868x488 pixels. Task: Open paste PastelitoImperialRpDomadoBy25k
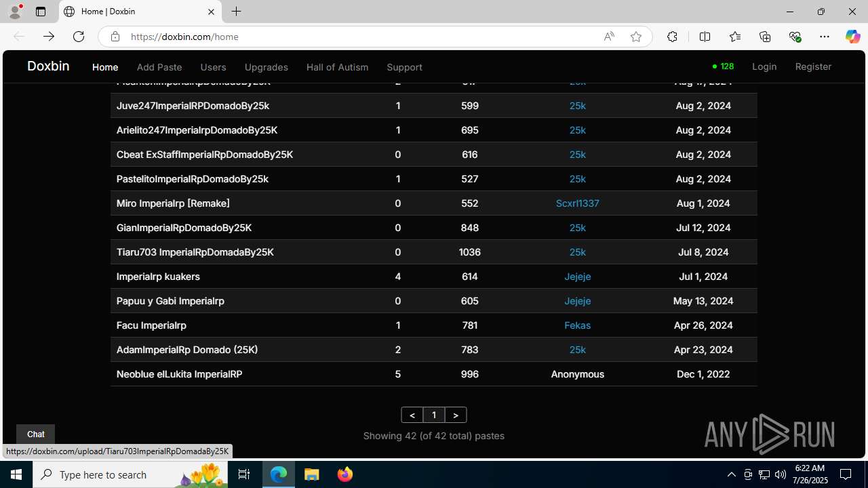point(193,179)
